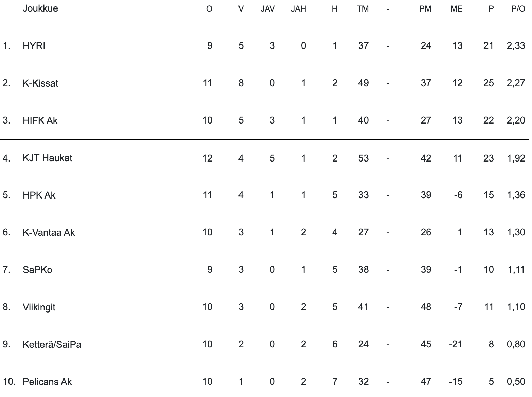The width and height of the screenshot is (532, 397).
Task: Click the JAH column header
Action: click(299, 9)
